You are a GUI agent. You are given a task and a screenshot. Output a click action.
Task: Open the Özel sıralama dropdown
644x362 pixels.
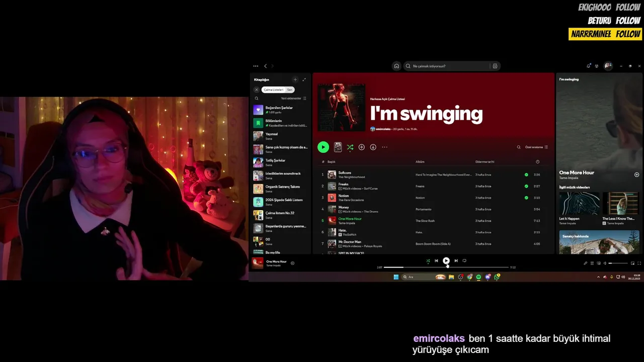(x=536, y=147)
